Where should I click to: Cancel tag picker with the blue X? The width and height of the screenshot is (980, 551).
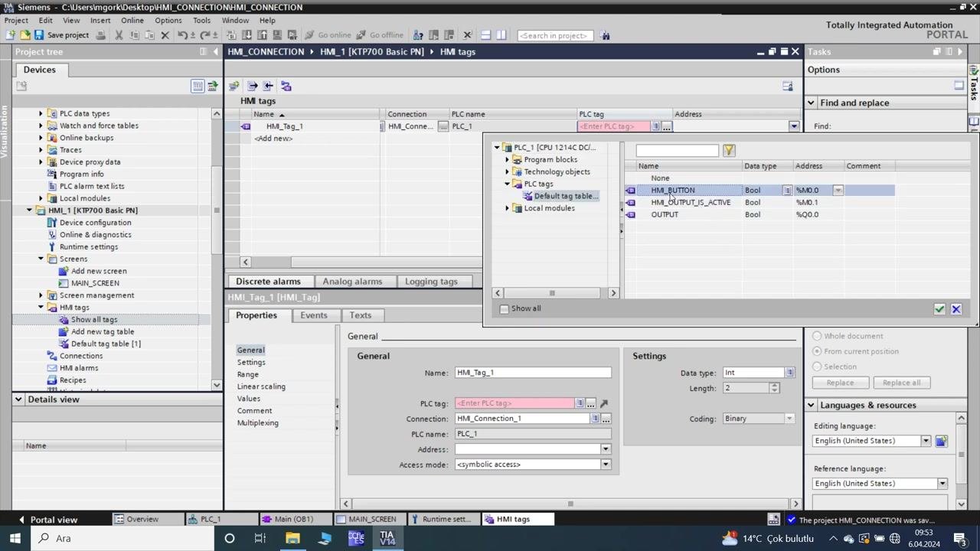[956, 308]
